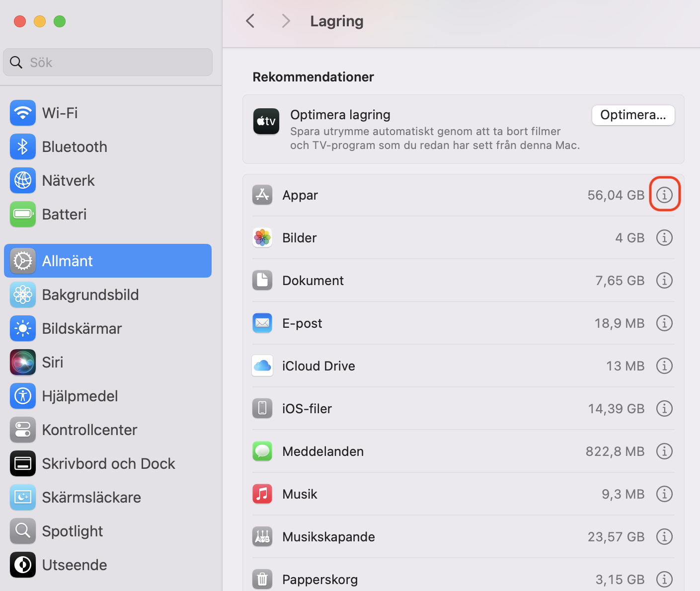Open Bluetooth settings in sidebar
700x591 pixels.
[x=108, y=147]
